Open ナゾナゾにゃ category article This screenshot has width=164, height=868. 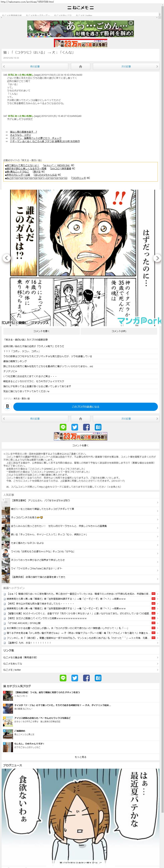click(10, 371)
